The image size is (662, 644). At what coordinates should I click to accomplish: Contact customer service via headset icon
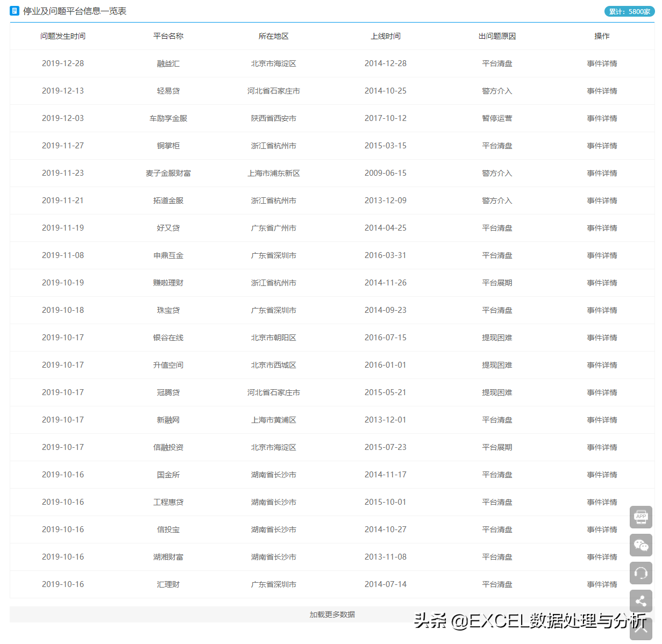click(x=641, y=573)
